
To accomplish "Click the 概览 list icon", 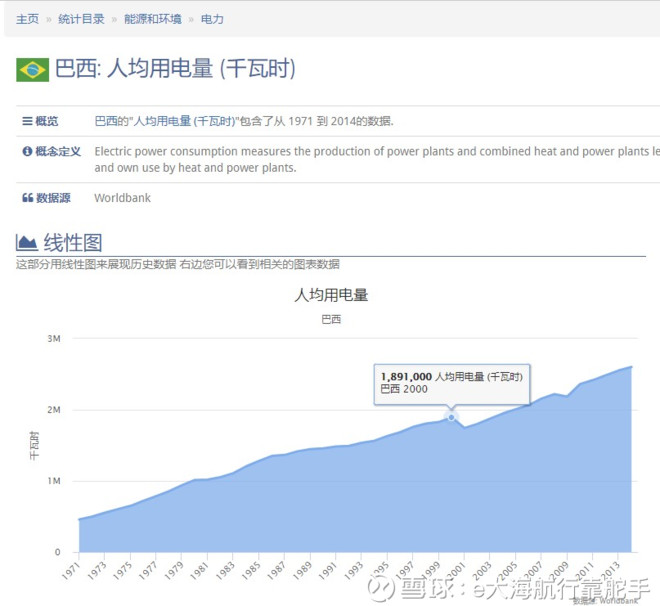I will pos(27,121).
